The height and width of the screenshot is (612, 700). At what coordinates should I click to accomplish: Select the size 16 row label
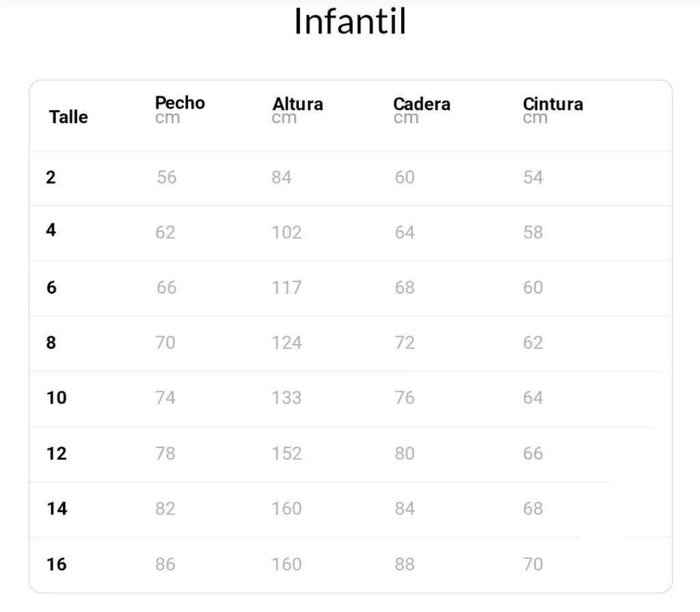point(56,564)
